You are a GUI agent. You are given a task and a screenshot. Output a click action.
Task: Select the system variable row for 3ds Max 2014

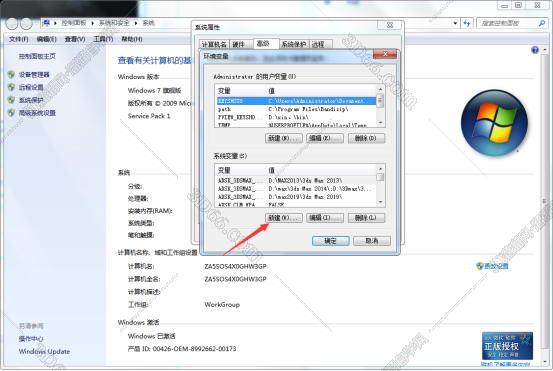pyautogui.click(x=296, y=189)
